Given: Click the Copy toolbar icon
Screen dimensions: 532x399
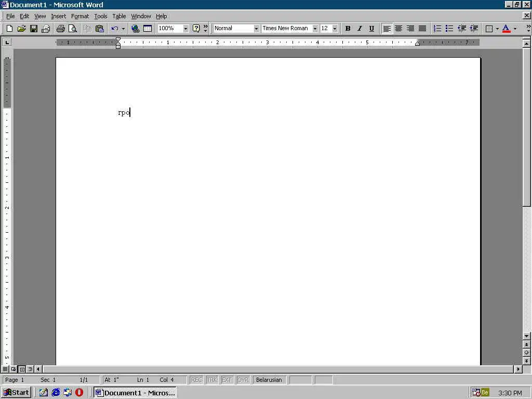Looking at the screenshot, I should click(x=87, y=29).
